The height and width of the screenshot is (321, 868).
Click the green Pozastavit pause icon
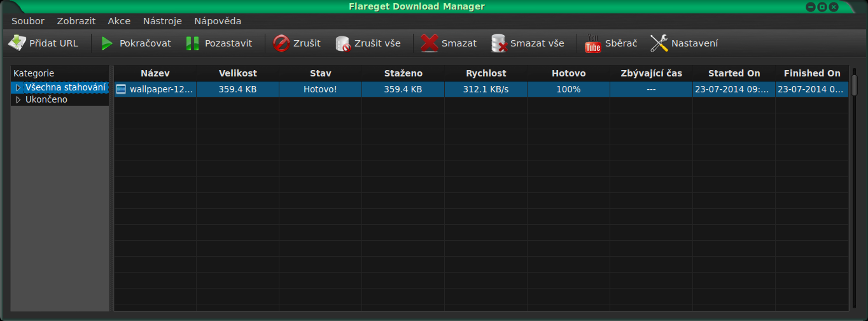tap(192, 43)
